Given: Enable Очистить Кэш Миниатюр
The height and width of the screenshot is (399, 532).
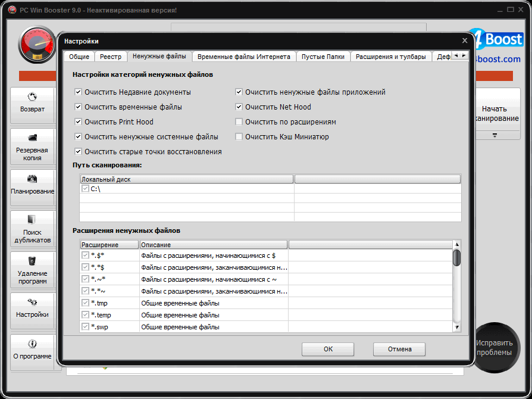Looking at the screenshot, I should [x=239, y=137].
